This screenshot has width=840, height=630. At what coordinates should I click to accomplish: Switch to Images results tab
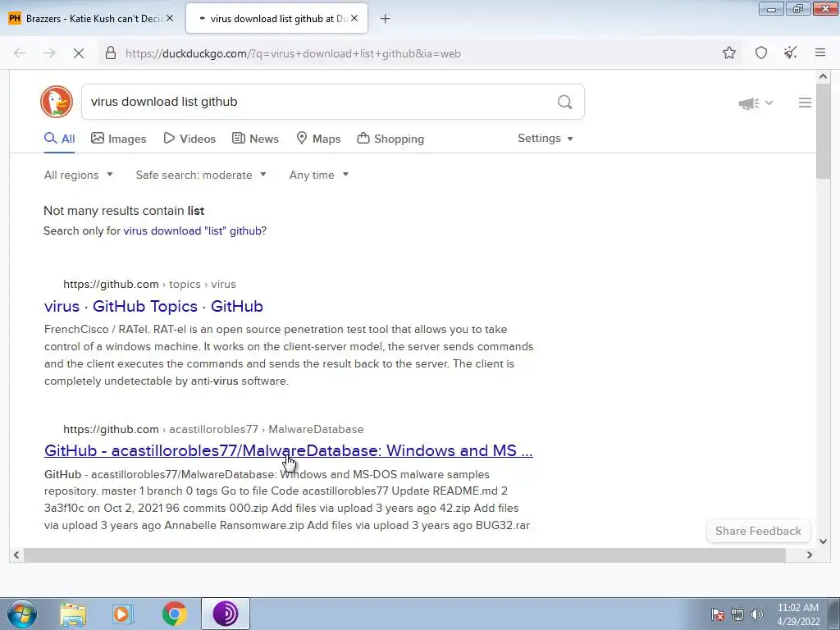point(118,139)
